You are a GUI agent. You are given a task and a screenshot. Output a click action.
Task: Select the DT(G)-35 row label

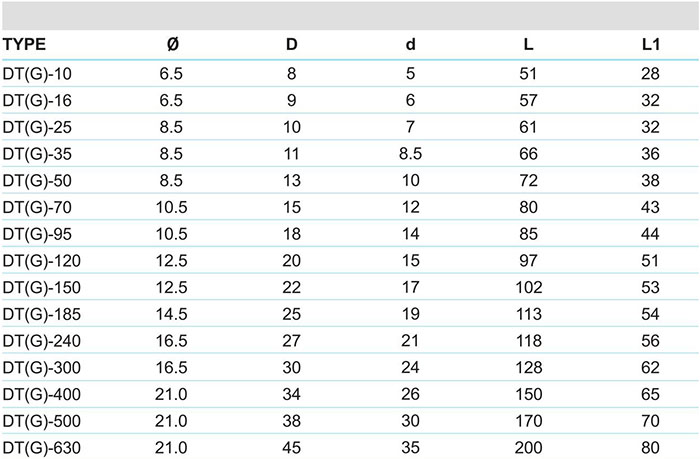click(x=37, y=154)
